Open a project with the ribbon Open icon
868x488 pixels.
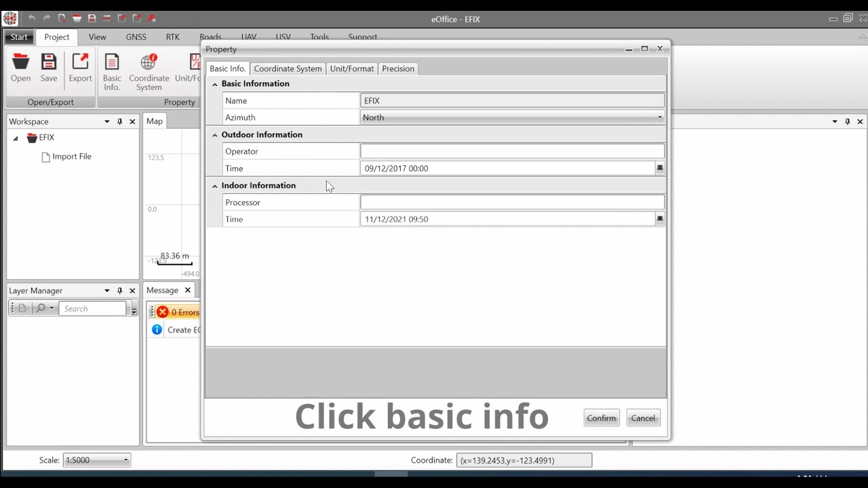pos(20,62)
